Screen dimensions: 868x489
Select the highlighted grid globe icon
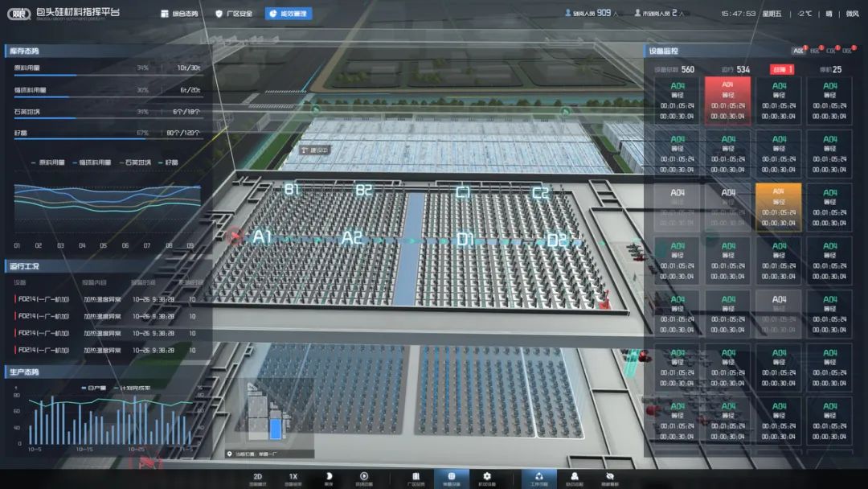coord(452,477)
